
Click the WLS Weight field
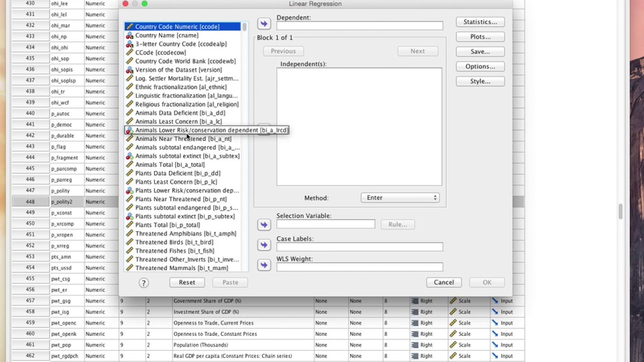(360, 267)
